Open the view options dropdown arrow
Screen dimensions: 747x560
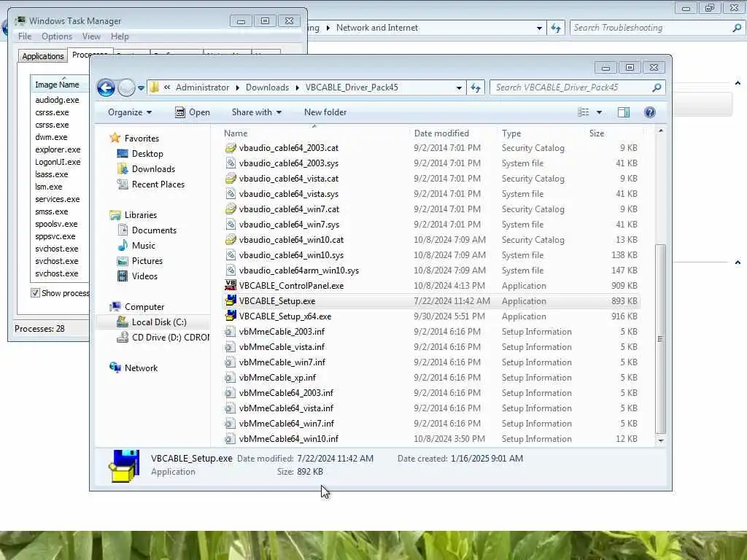tap(600, 112)
